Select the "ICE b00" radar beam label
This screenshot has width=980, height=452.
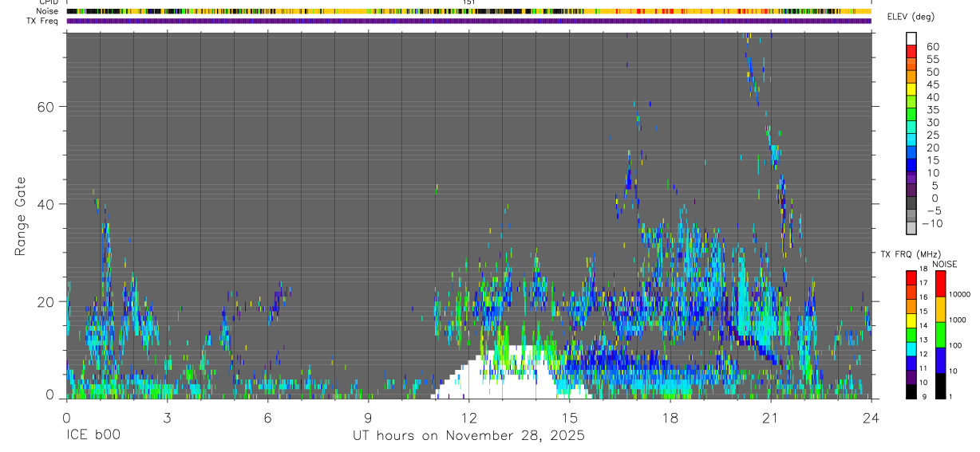click(93, 436)
